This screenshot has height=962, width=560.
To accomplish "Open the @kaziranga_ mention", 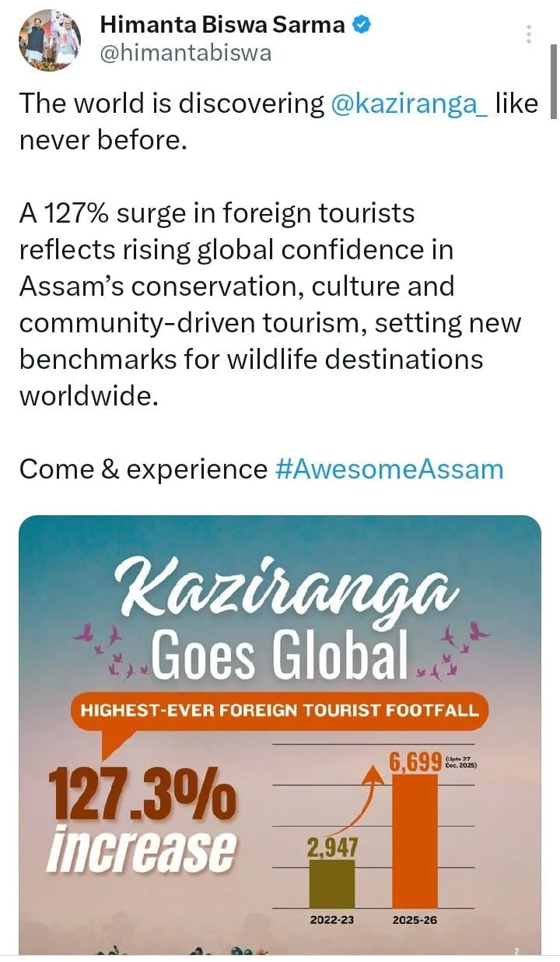I will [410, 104].
